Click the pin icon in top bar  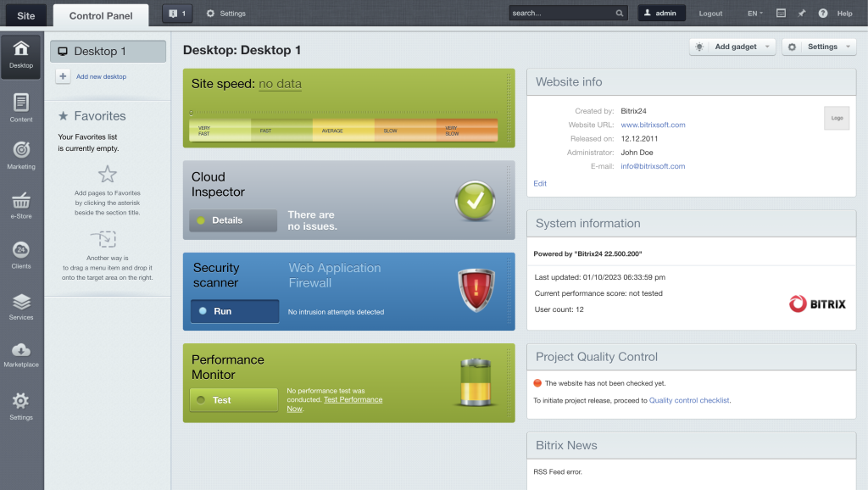point(802,14)
